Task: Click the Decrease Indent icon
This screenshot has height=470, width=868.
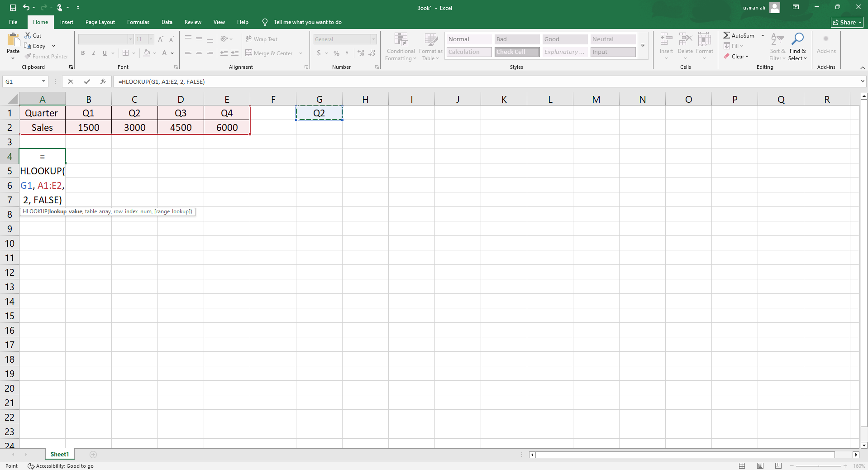Action: pyautogui.click(x=224, y=53)
